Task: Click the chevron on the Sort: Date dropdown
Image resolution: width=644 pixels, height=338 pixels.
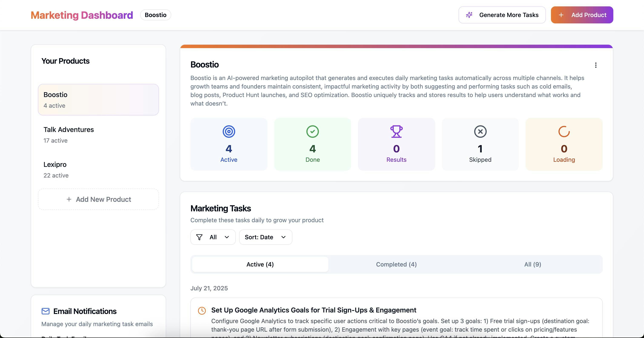Action: (x=283, y=237)
